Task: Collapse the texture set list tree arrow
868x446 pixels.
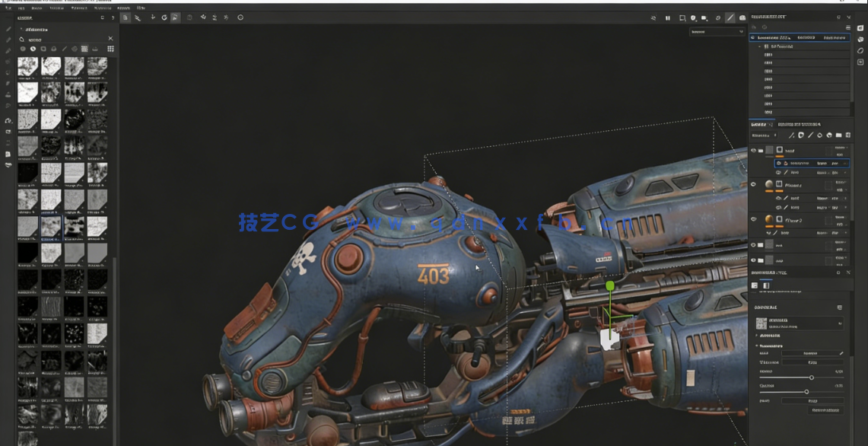Action: click(759, 46)
